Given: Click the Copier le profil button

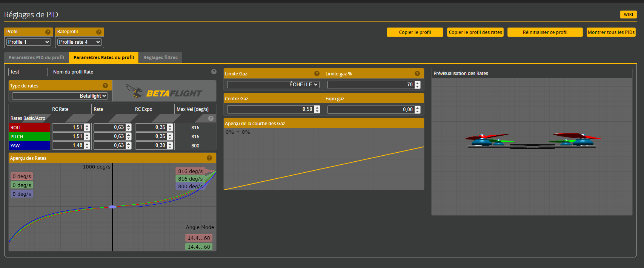Looking at the screenshot, I should tap(415, 32).
